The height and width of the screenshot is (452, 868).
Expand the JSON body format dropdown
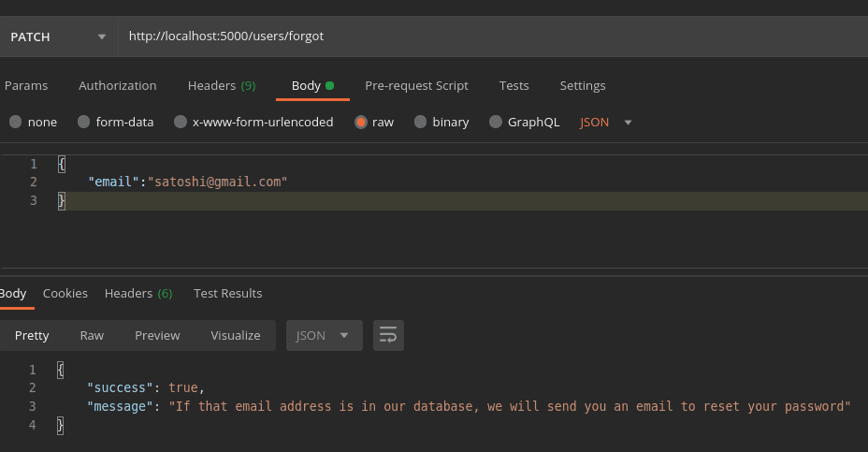[606, 122]
